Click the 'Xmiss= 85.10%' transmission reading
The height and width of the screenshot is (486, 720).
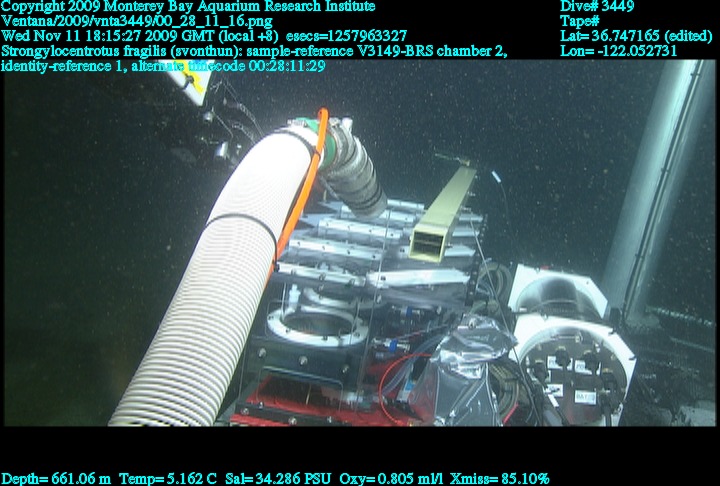499,479
